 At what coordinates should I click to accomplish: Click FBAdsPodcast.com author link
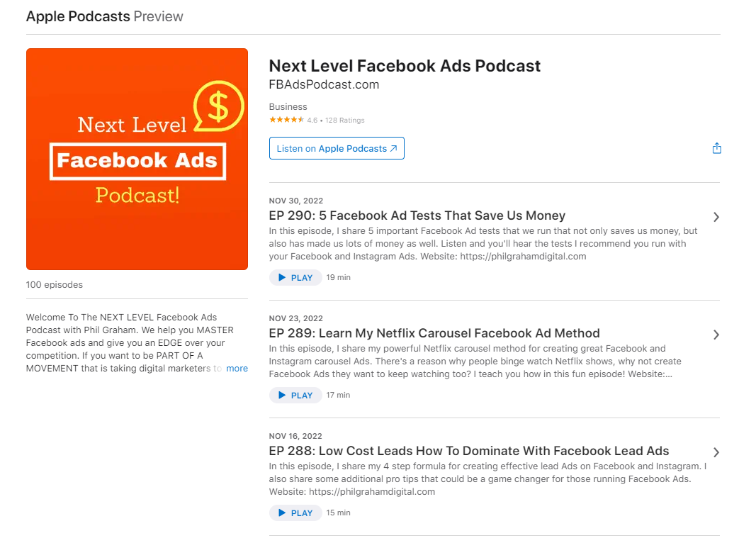(324, 85)
